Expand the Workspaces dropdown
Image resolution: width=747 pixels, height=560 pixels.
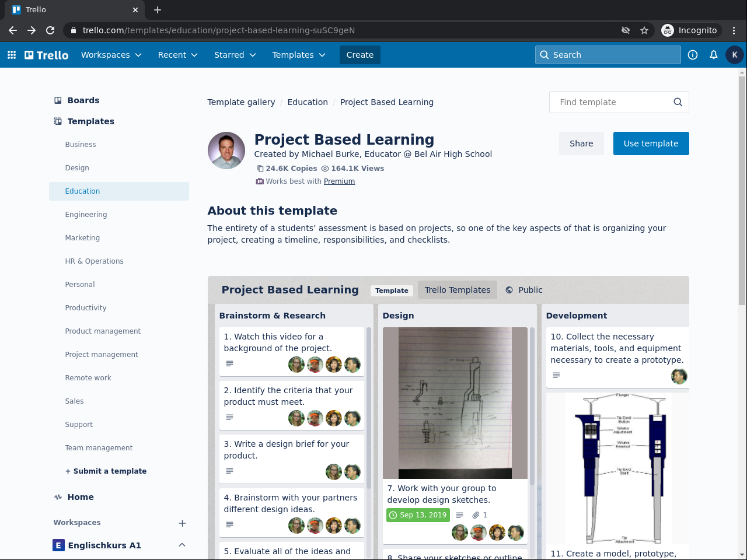pyautogui.click(x=111, y=55)
